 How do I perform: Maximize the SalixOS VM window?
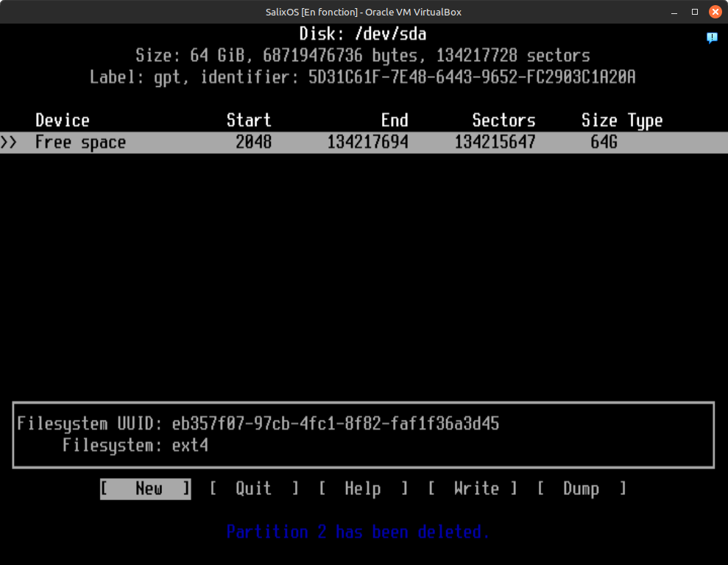695,12
